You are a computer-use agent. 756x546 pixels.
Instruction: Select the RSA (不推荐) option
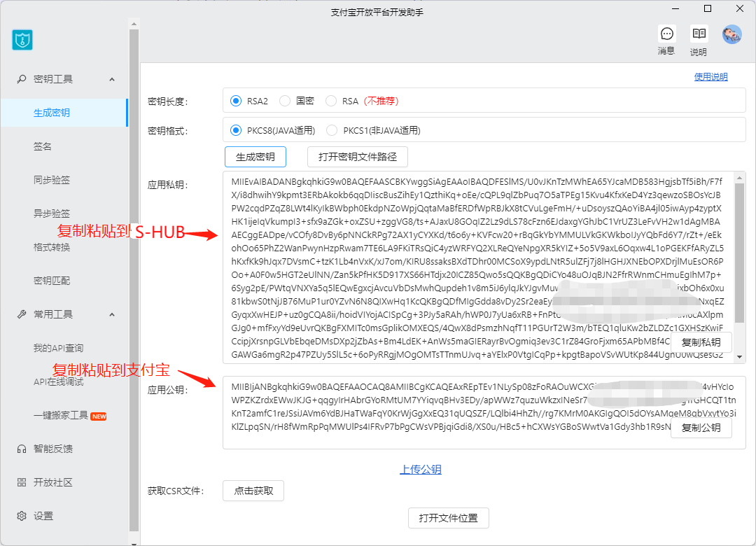(x=330, y=101)
